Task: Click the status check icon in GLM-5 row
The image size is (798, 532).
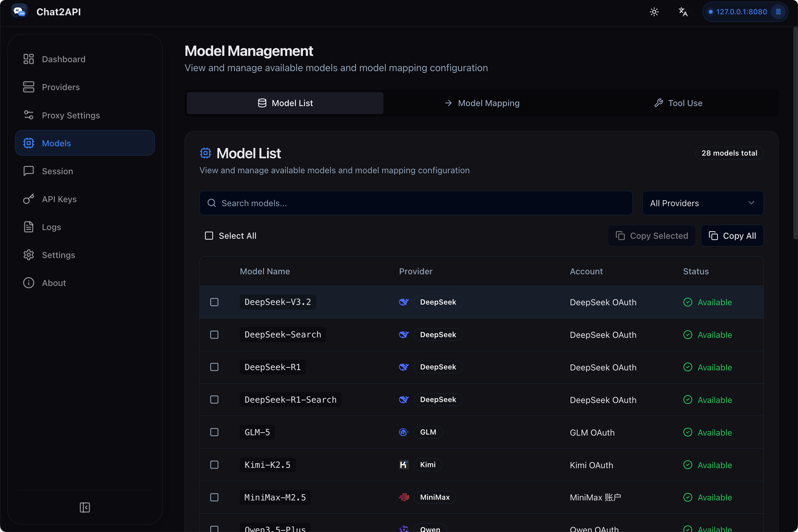Action: coord(688,432)
